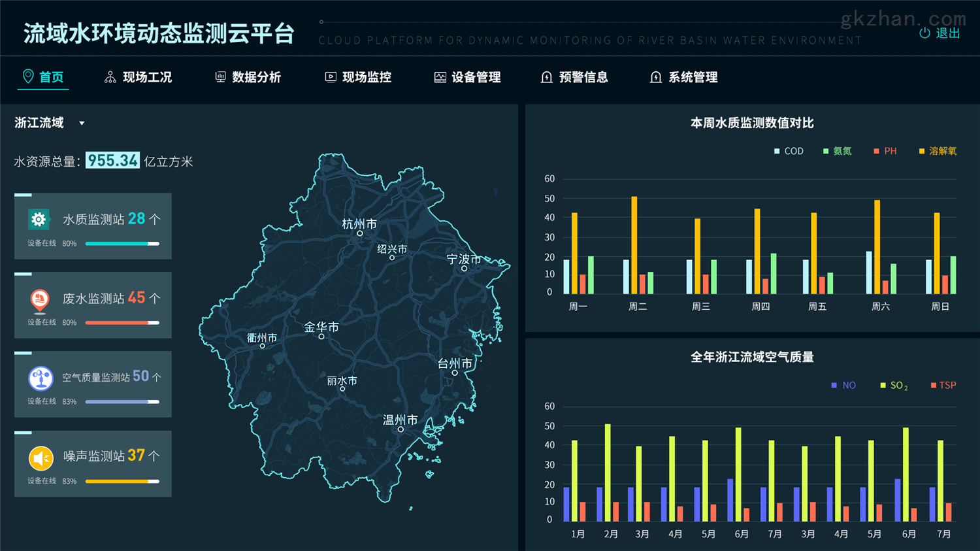The image size is (980, 551).
Task: Toggle the SO2 legend in air quality chart
Action: pos(893,385)
